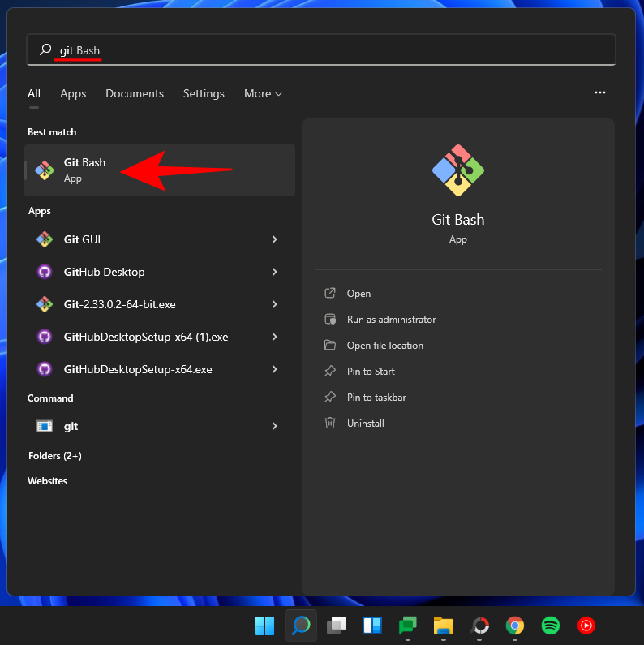
Task: Click the Windows Start button
Action: [x=264, y=626]
